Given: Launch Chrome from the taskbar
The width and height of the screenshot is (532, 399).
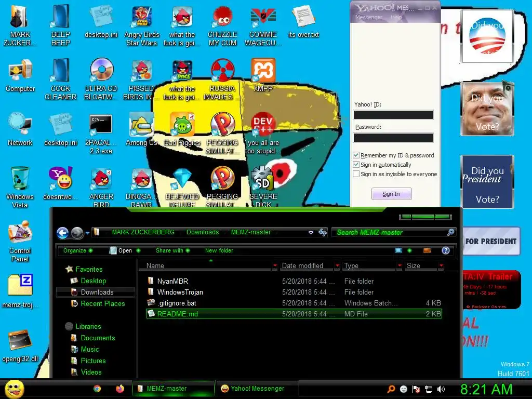Looking at the screenshot, I should 97,389.
